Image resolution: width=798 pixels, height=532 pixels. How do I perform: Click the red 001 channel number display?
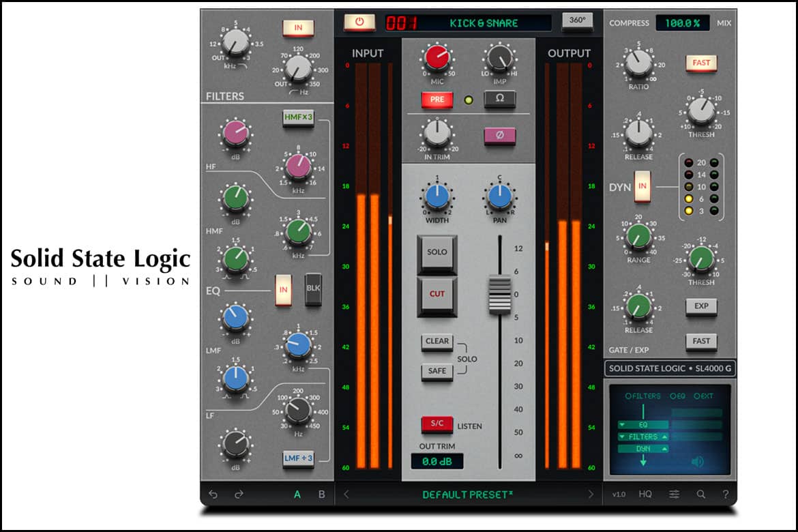click(x=401, y=23)
